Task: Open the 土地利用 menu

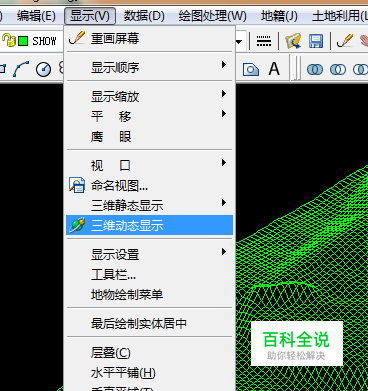Action: point(340,16)
